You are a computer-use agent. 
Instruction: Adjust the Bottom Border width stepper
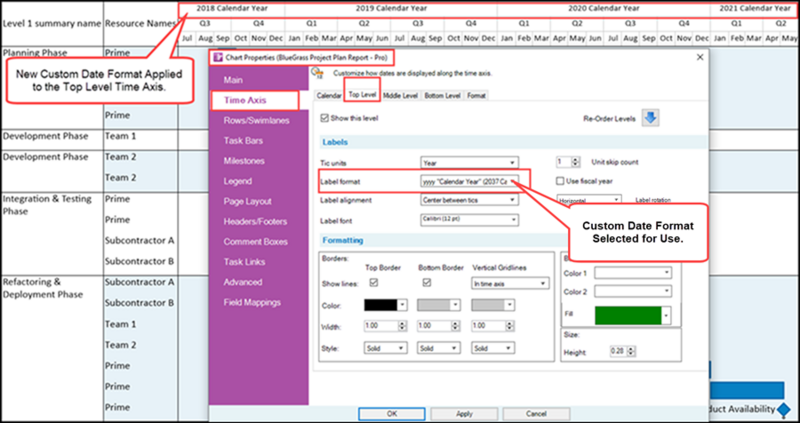456,326
